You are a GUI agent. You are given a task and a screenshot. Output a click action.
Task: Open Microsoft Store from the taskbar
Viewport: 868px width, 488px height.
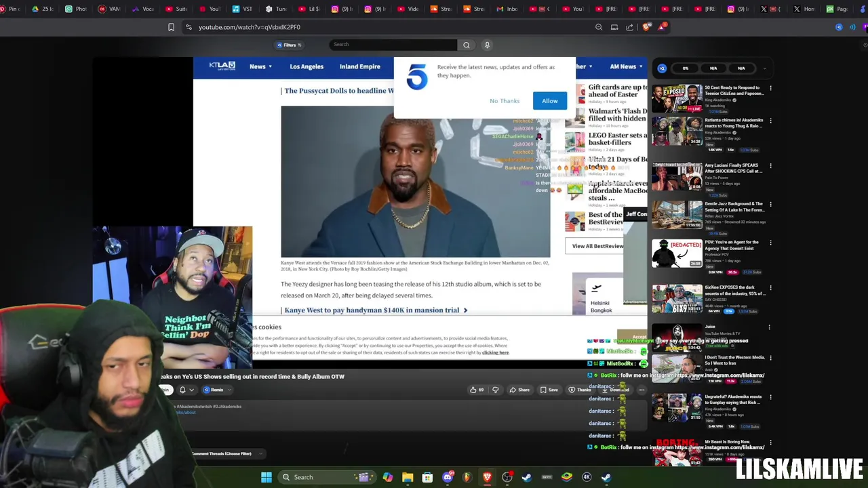pos(427,477)
